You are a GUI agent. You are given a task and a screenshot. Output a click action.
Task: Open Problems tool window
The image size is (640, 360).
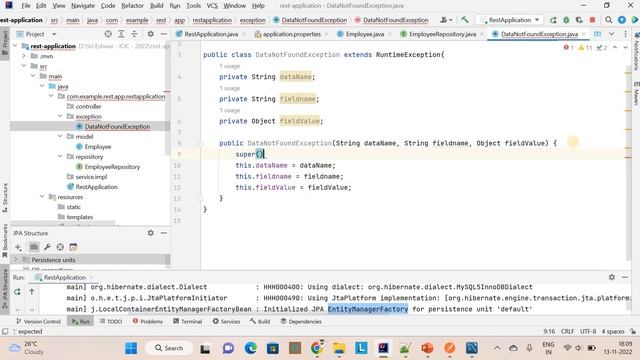tap(148, 322)
